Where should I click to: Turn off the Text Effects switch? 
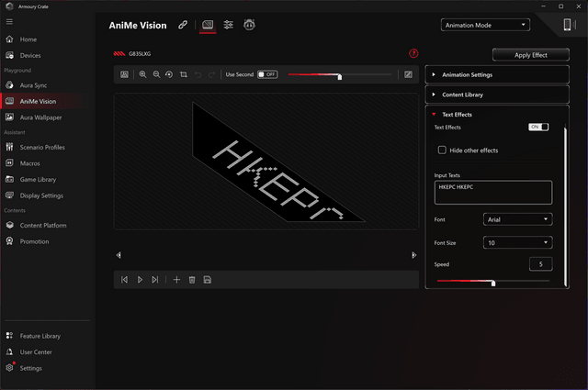click(x=538, y=127)
